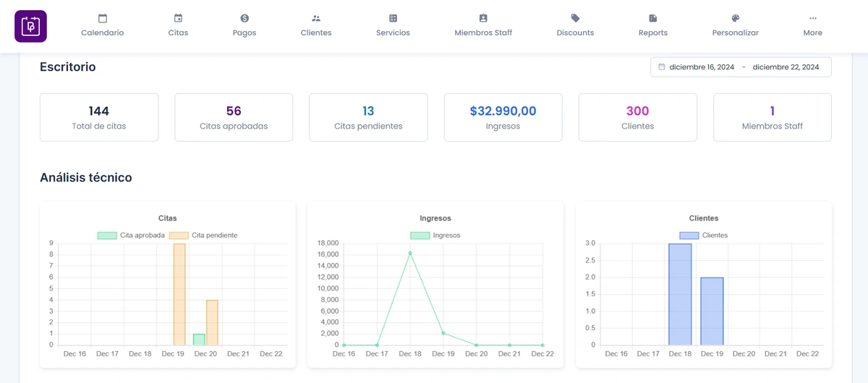This screenshot has width=868, height=383.
Task: Click the Dec 18 peak point on Ingresos chart
Action: click(x=410, y=253)
